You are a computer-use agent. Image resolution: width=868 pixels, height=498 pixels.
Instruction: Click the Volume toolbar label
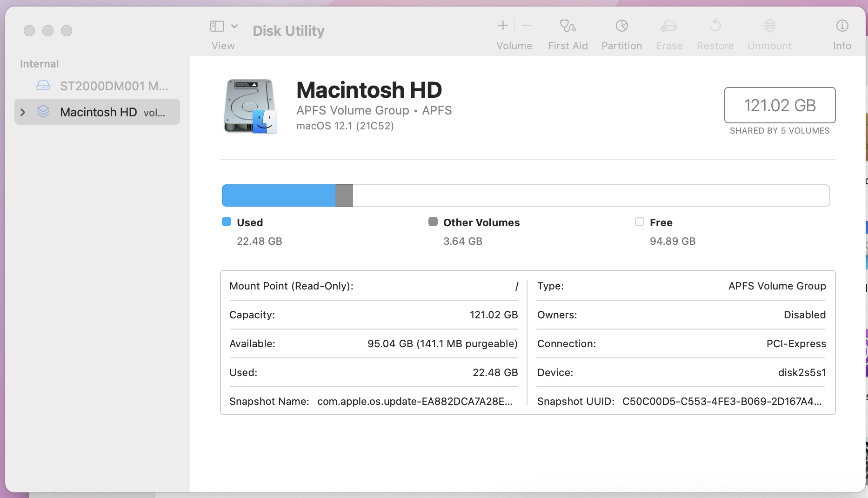click(514, 46)
